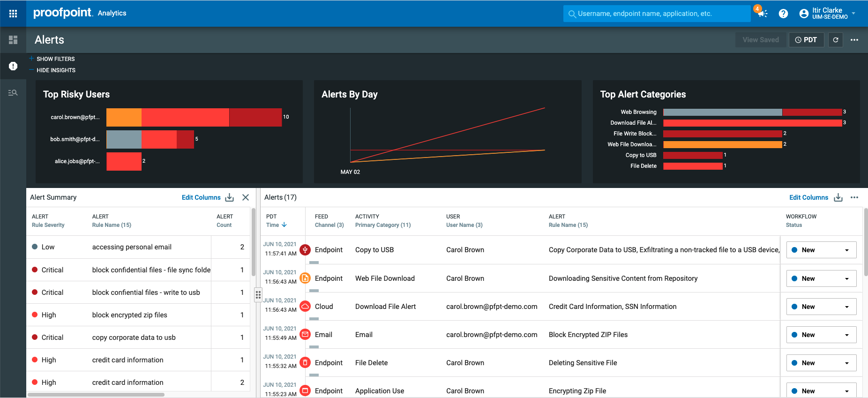Open the dashboard icon in sidebar
The width and height of the screenshot is (868, 398).
click(x=13, y=40)
